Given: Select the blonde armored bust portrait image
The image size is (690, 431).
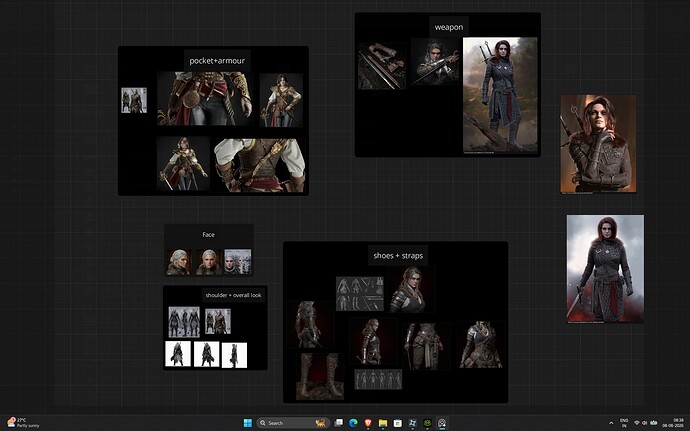Looking at the screenshot, I should (x=411, y=289).
